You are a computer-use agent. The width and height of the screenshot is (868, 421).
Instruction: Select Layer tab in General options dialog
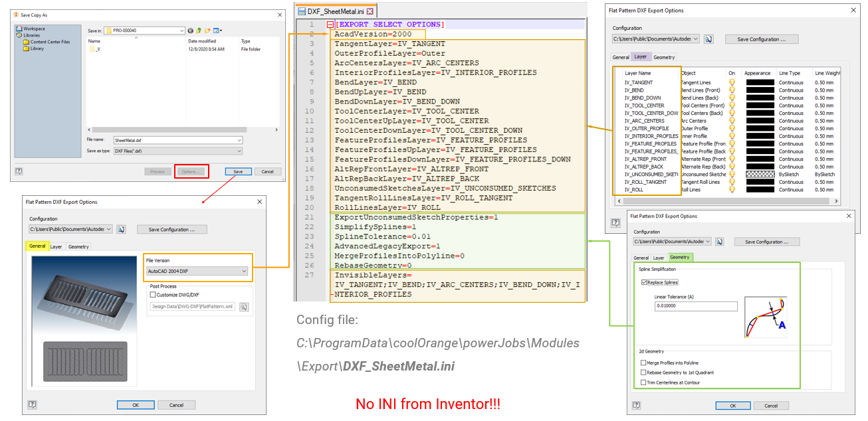click(x=56, y=246)
